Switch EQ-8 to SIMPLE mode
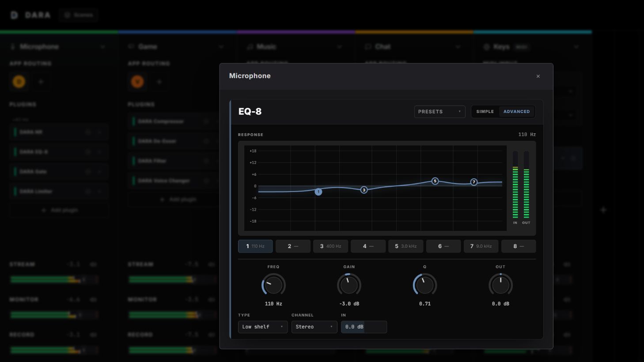Viewport: 644px width, 362px height. point(485,112)
